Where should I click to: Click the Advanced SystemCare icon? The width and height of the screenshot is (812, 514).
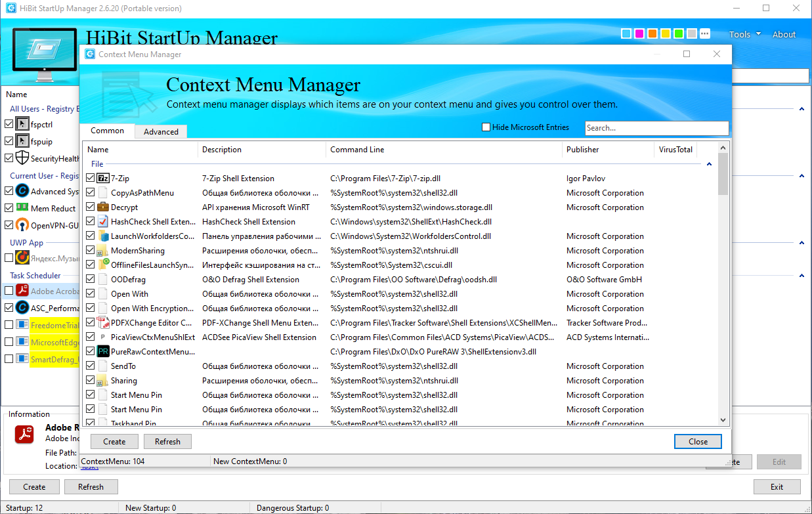[x=22, y=191]
